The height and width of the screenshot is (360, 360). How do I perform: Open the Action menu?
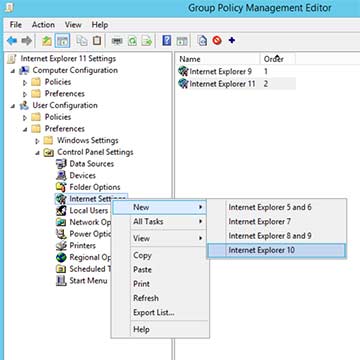(x=43, y=25)
